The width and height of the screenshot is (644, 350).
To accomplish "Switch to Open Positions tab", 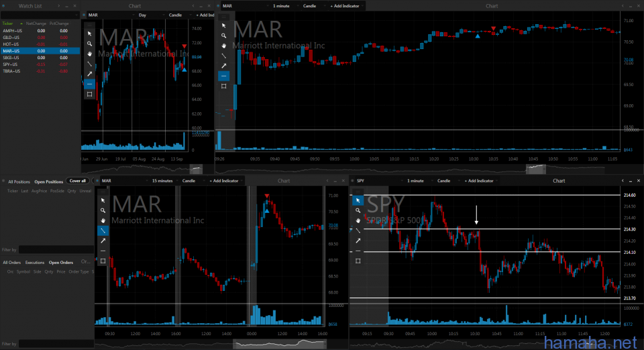I will 48,181.
